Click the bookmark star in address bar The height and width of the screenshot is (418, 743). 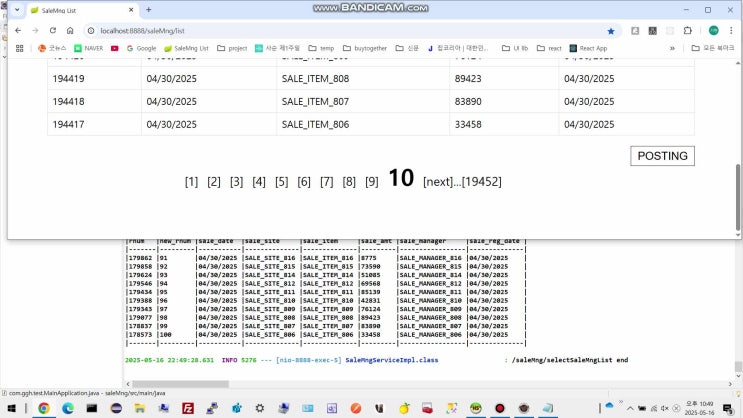611,30
